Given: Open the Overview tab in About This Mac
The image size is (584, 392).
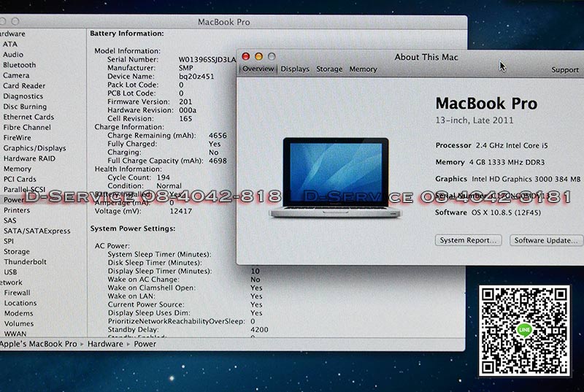Looking at the screenshot, I should coord(258,69).
